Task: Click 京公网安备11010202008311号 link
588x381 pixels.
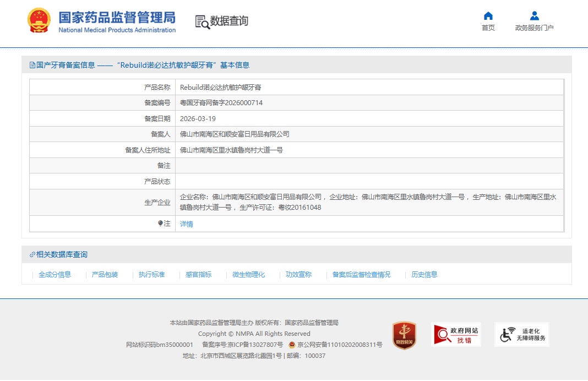Action: [x=340, y=345]
